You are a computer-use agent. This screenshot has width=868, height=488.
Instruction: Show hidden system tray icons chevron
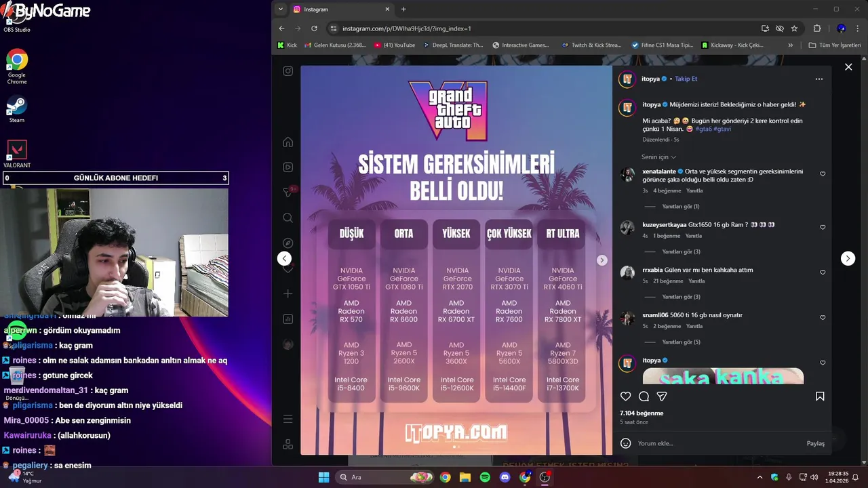(x=759, y=477)
